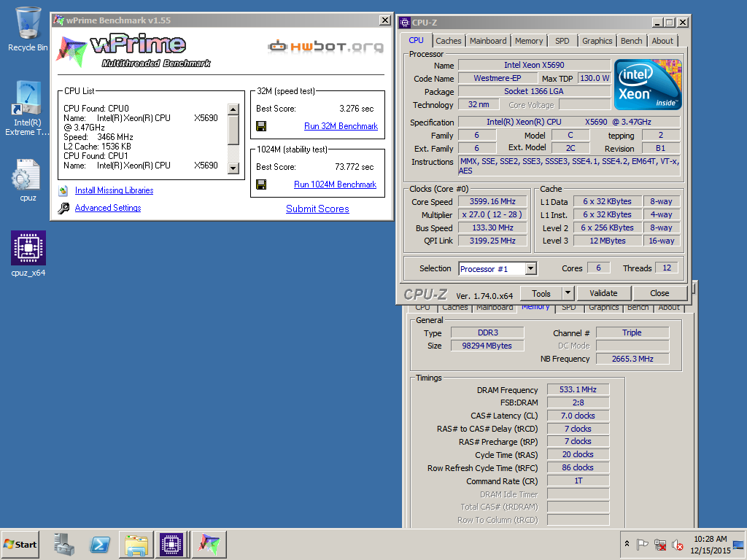Click the Close button in CPU-Z
This screenshot has height=560, width=747.
(x=659, y=293)
